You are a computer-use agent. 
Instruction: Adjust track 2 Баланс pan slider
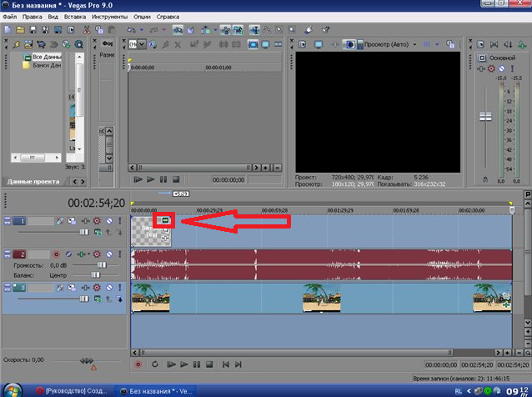pos(96,275)
